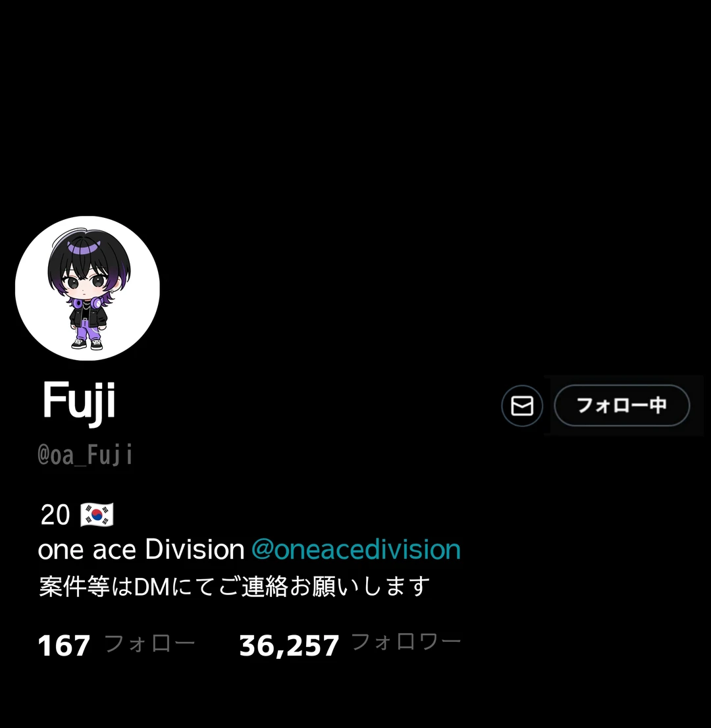Click the フォロワー label
This screenshot has width=711, height=728.
pyautogui.click(x=406, y=642)
